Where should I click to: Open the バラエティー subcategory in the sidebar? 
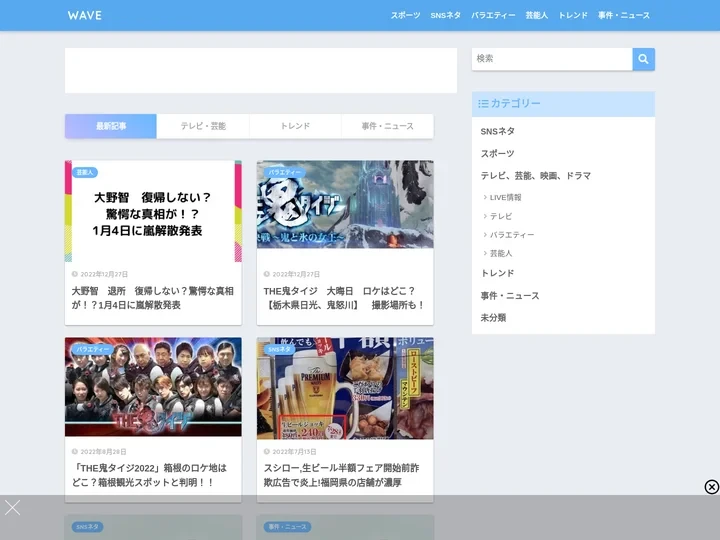coord(512,235)
